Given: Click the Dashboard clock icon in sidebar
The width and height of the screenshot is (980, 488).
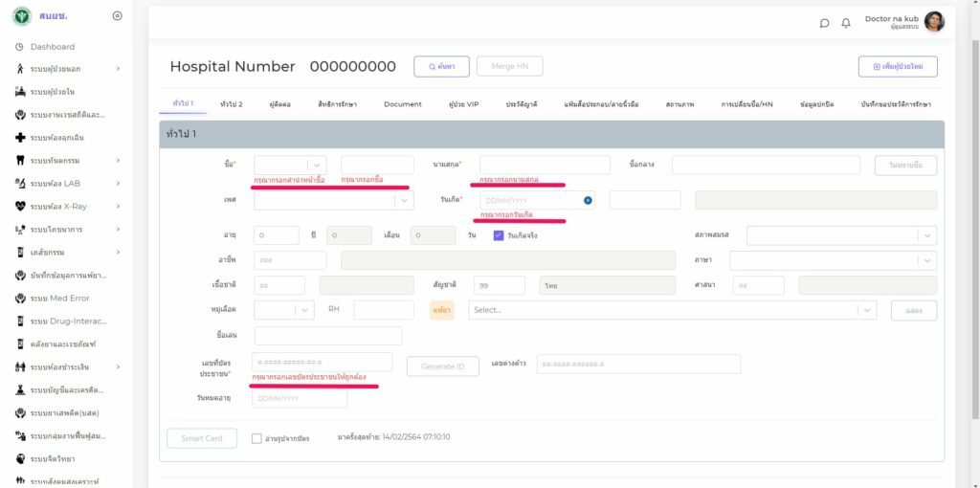Looking at the screenshot, I should click(20, 47).
